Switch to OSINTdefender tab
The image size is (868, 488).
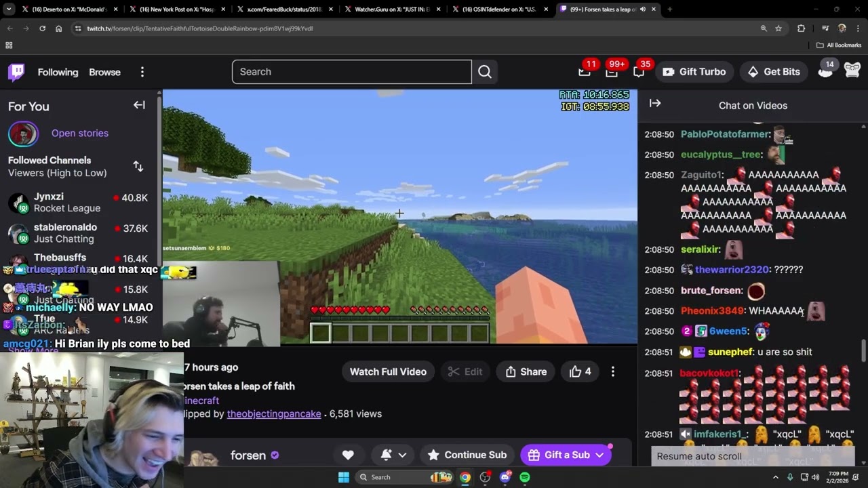tap(500, 9)
